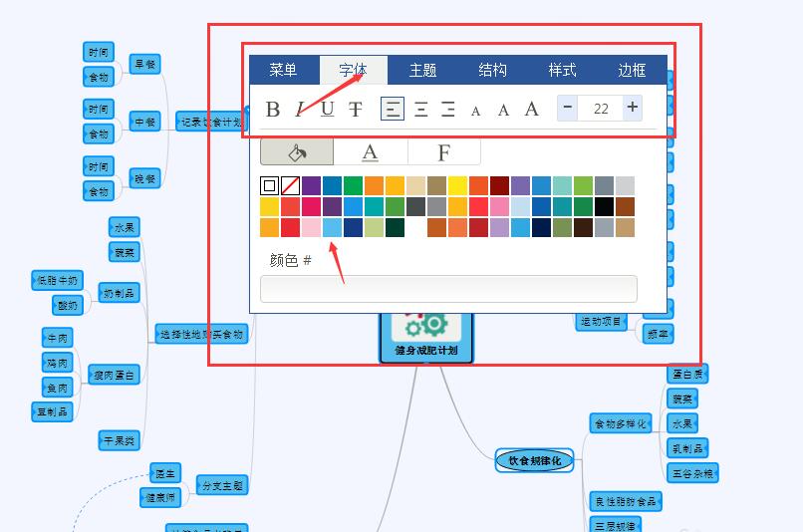Open the 菜单 tab
Image resolution: width=803 pixels, height=532 pixels.
[x=283, y=70]
